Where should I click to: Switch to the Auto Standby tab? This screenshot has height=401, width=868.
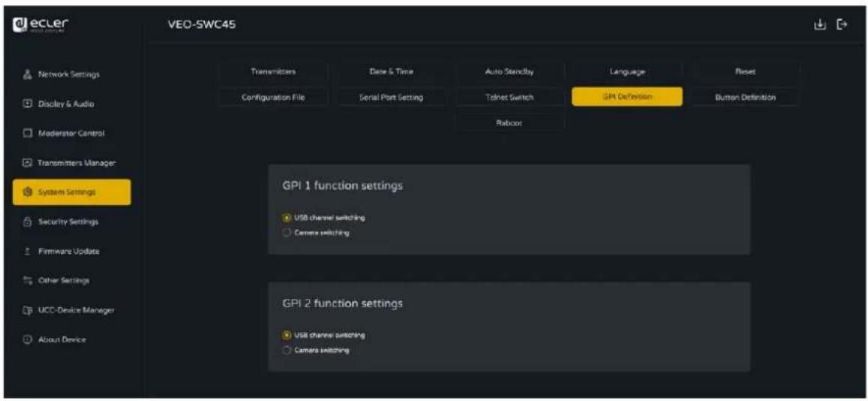(x=509, y=72)
